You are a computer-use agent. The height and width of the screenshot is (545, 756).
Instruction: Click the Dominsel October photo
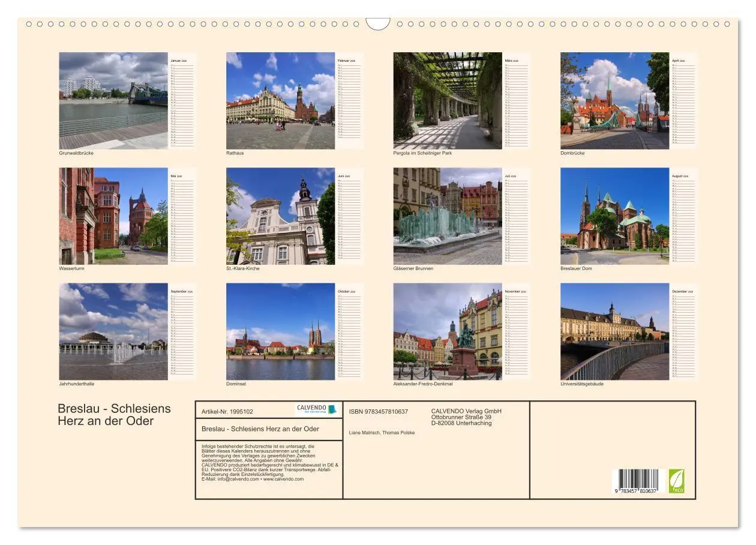(x=280, y=331)
